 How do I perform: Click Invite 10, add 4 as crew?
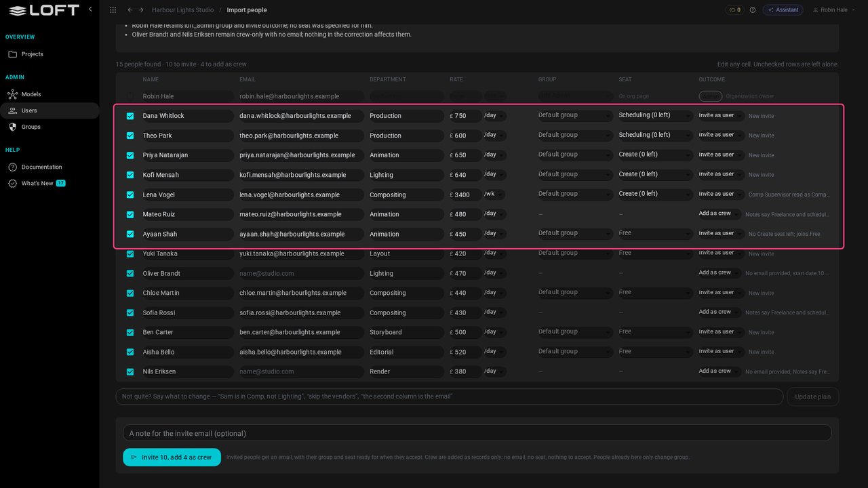click(x=172, y=457)
